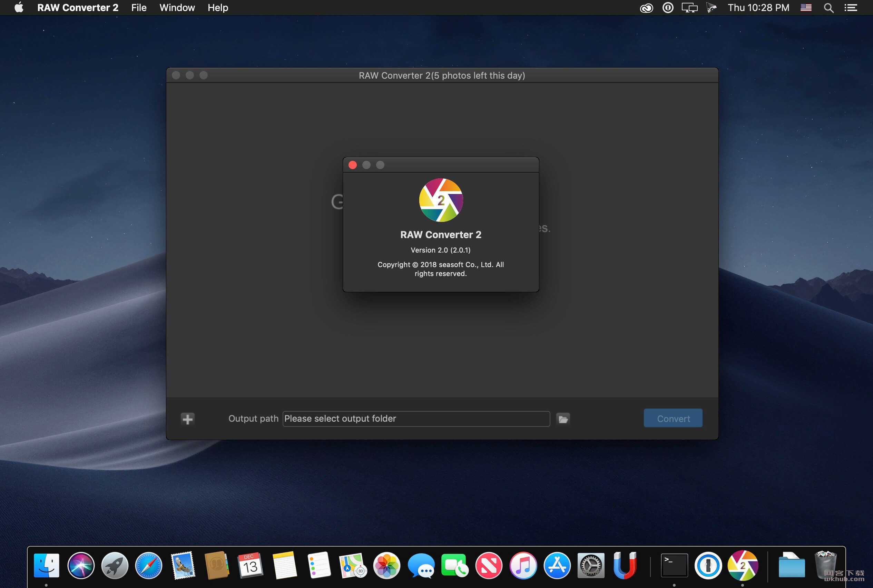The height and width of the screenshot is (588, 873).
Task: Open the US flag input source menu
Action: 806,8
